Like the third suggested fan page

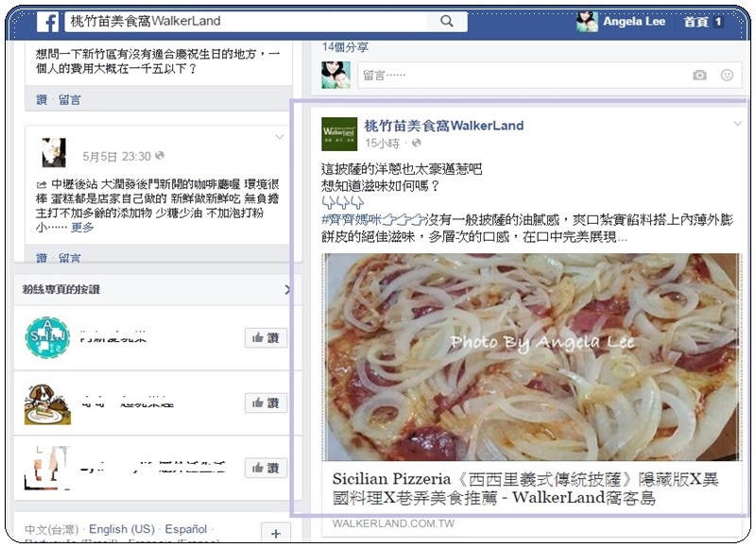click(x=266, y=468)
